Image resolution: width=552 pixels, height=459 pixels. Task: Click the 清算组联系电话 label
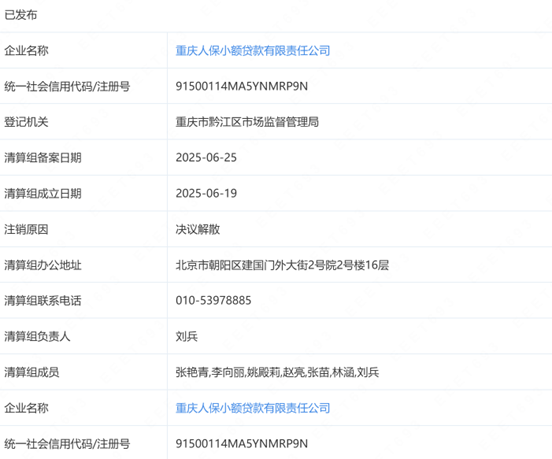coord(43,301)
